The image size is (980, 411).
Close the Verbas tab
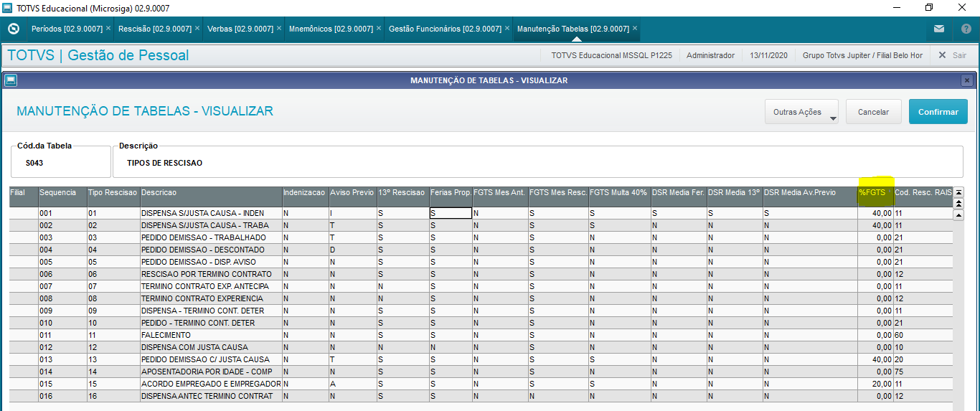tap(279, 29)
